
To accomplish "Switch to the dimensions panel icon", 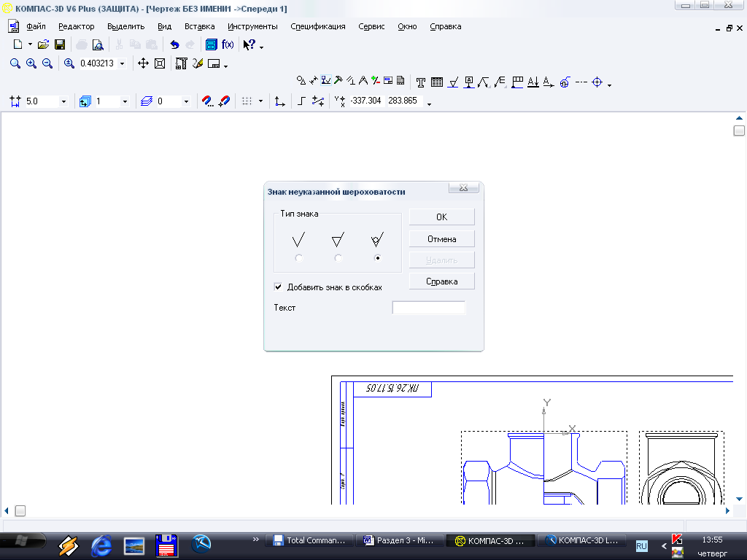I will 314,80.
